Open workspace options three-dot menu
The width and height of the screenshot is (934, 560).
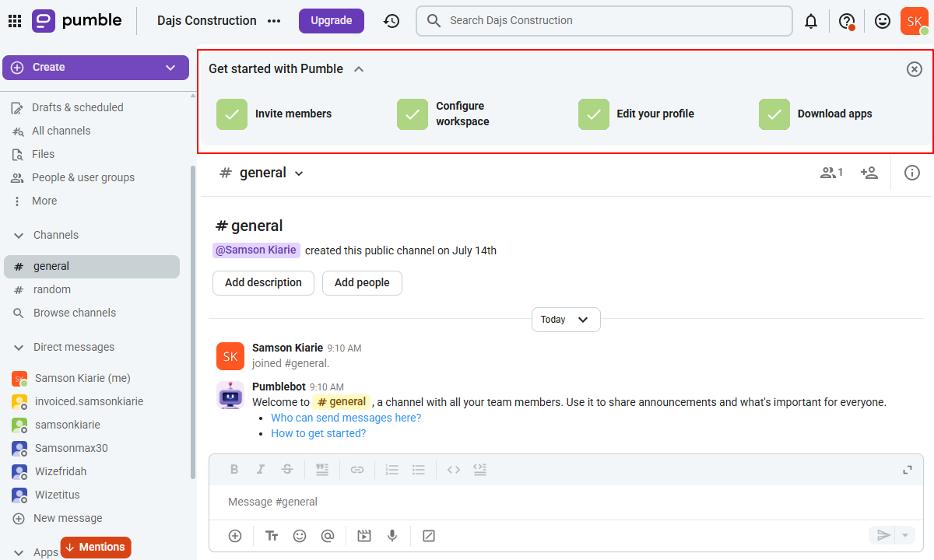(x=274, y=21)
